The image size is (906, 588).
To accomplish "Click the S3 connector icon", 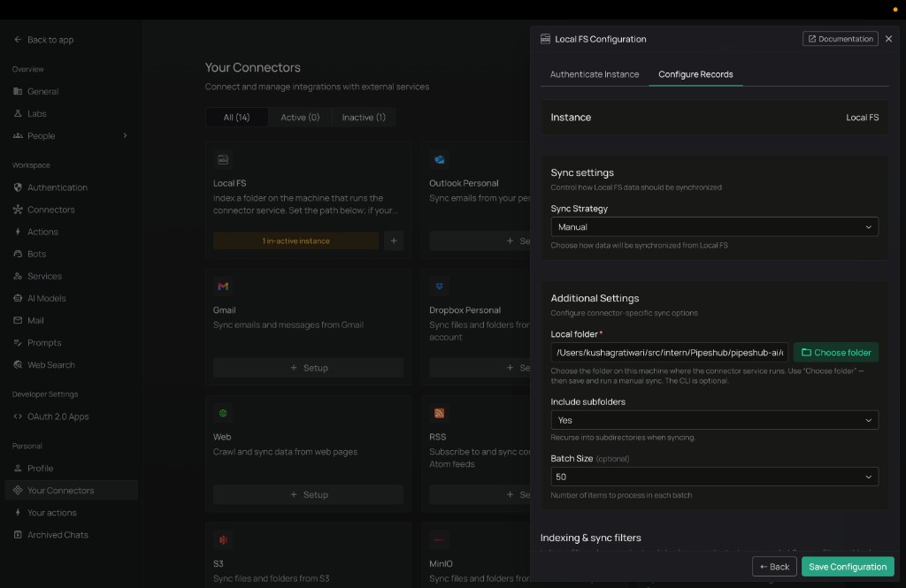I will pos(222,540).
